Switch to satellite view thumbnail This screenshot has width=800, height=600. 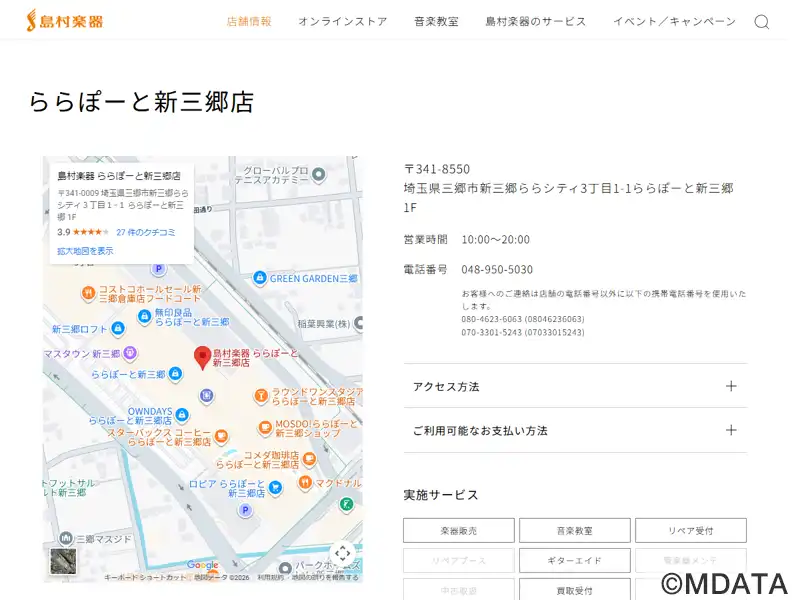(x=63, y=562)
